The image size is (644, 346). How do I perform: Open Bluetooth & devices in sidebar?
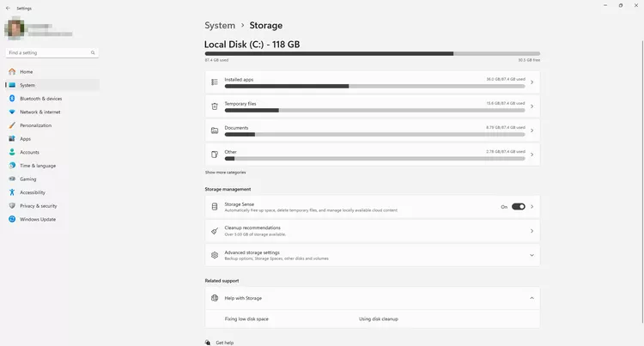[40, 99]
